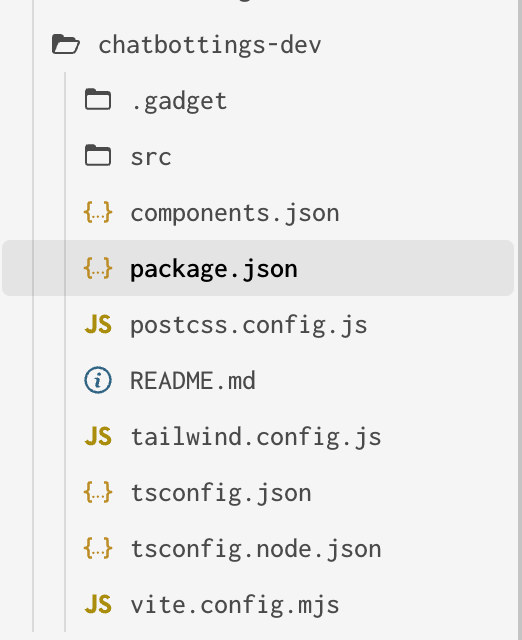
Task: Open the tsconfig.json file
Action: tap(221, 493)
